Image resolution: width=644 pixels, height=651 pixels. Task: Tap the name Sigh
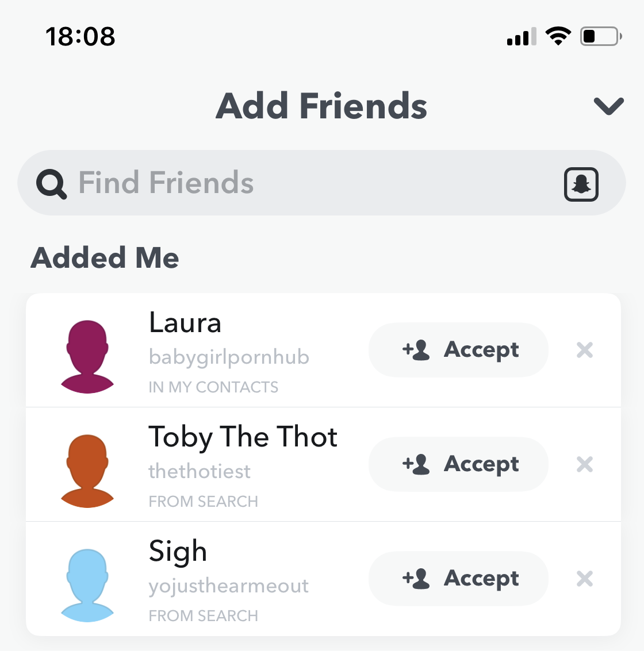[178, 552]
